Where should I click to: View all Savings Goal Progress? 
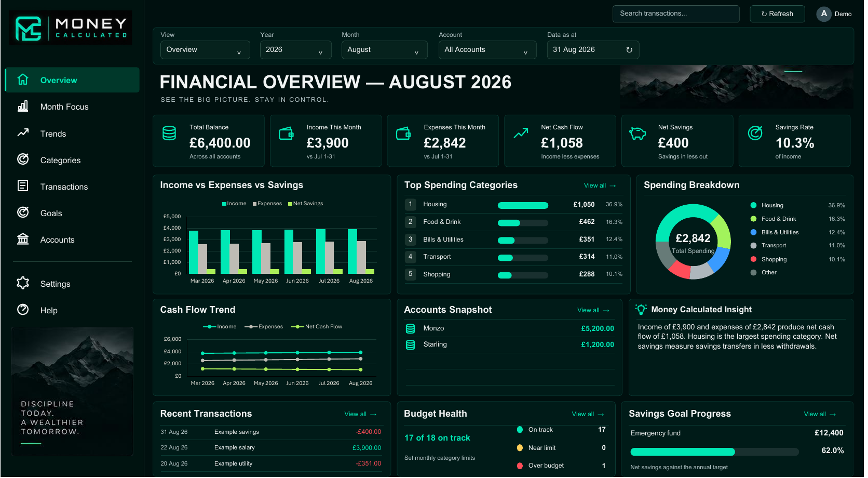click(820, 414)
